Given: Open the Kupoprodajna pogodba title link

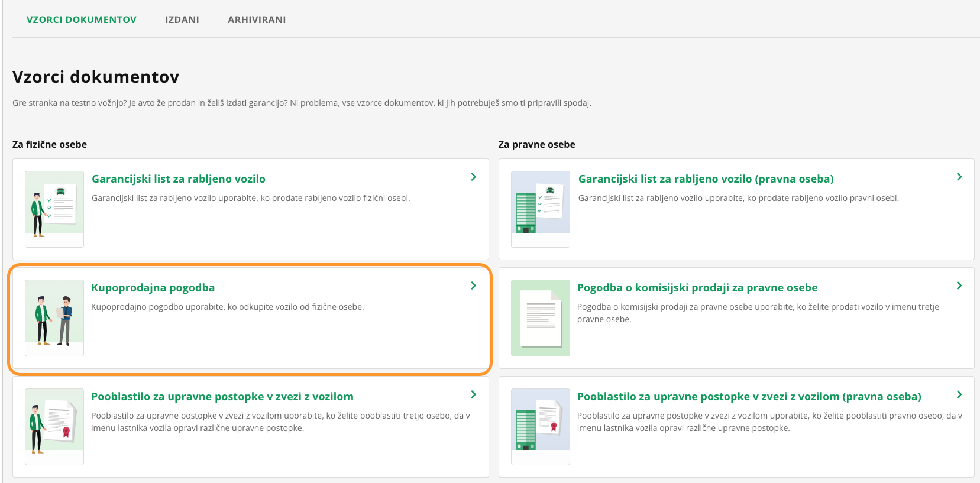Looking at the screenshot, I should click(153, 288).
